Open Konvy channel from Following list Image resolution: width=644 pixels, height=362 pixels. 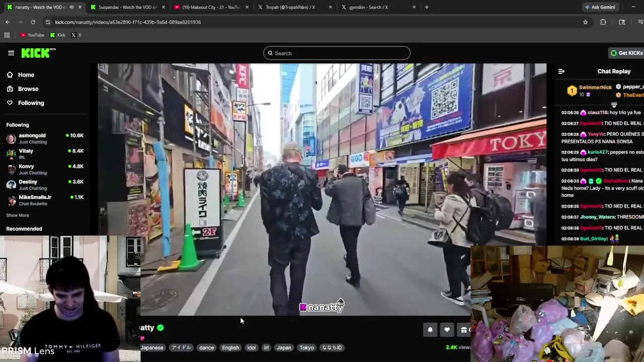[45, 169]
